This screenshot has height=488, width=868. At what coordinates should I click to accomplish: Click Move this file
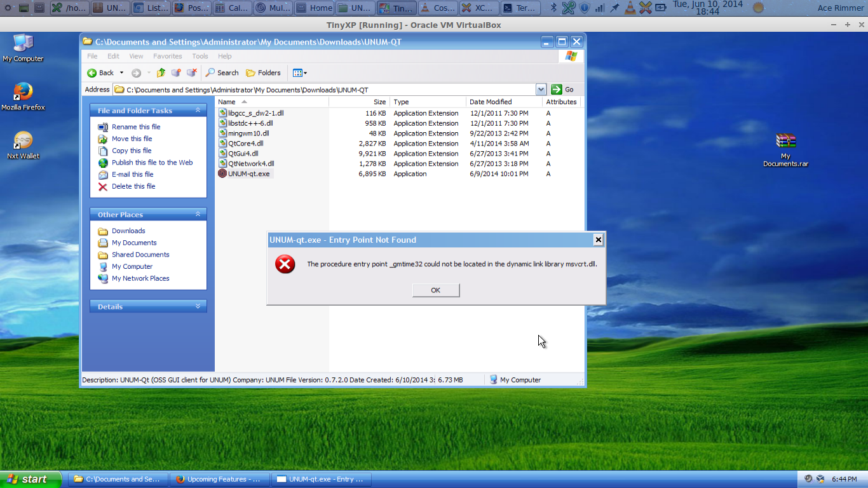click(132, 139)
